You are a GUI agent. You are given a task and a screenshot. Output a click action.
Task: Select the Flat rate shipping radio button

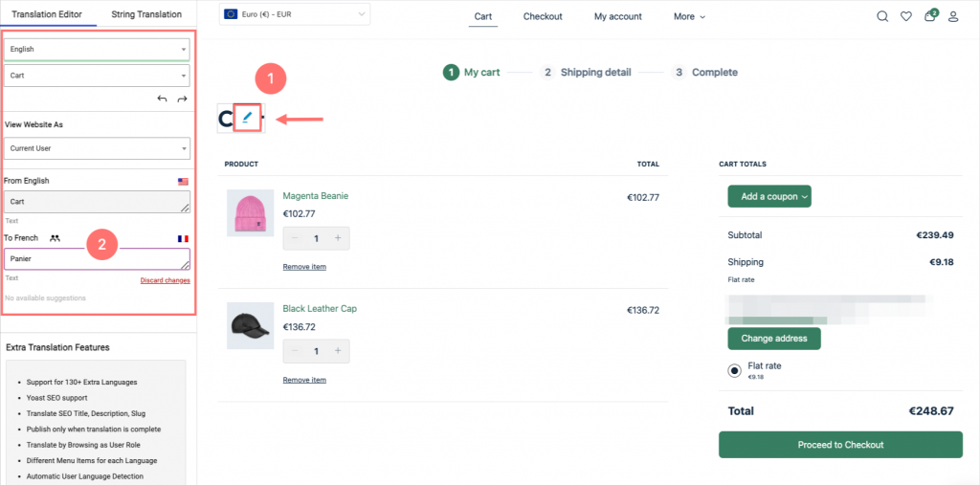734,370
